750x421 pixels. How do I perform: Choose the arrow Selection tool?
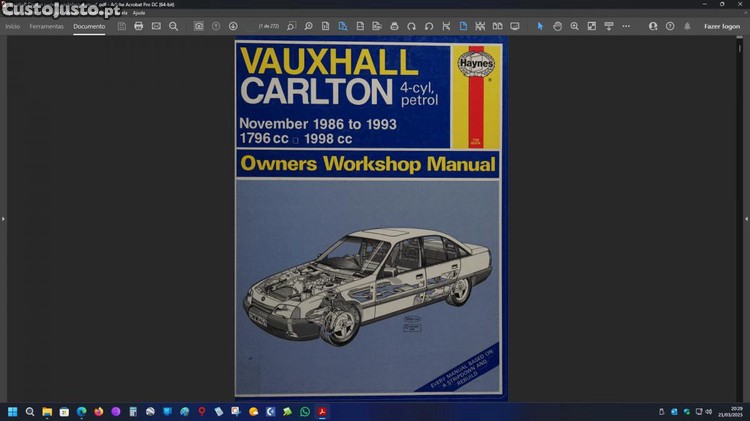tap(541, 26)
